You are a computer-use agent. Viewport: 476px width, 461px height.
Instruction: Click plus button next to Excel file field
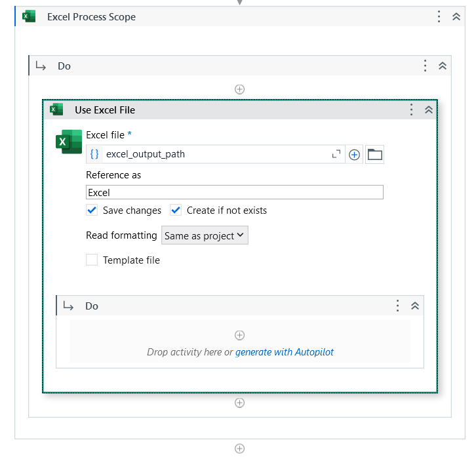pyautogui.click(x=354, y=155)
